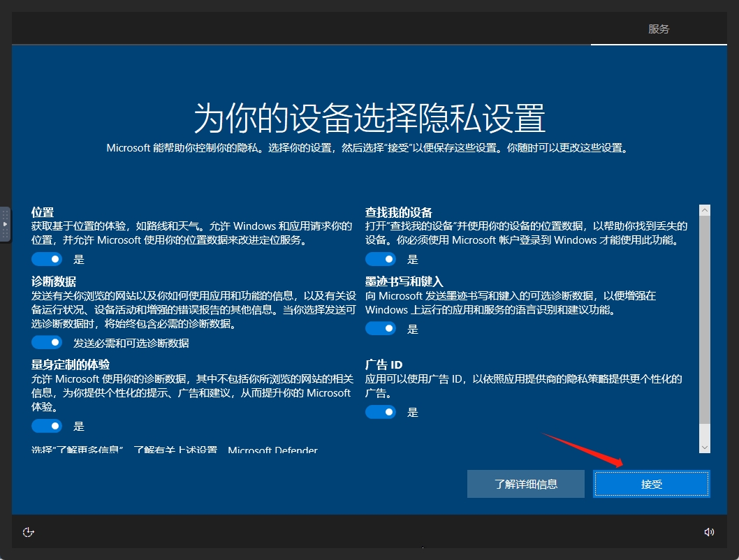739x560 pixels.
Task: Turn off the 诊断数据 diagnostic data switch
Action: click(x=46, y=341)
